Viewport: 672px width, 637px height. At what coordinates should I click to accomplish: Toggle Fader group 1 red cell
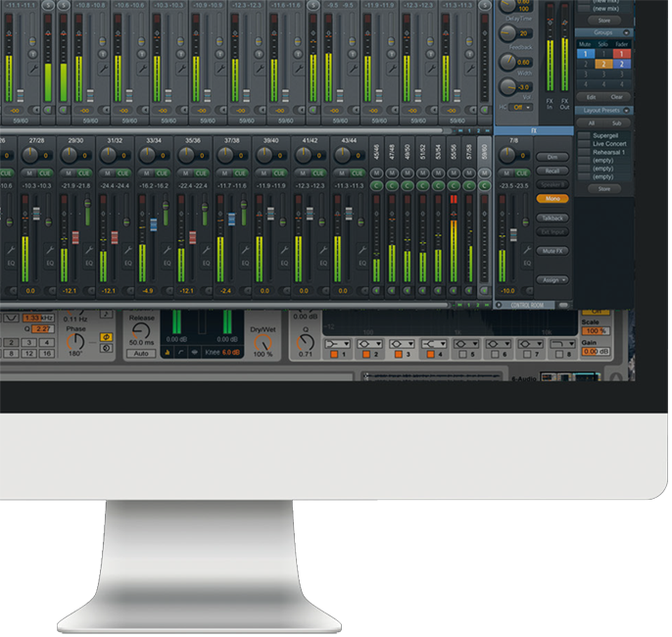[621, 54]
